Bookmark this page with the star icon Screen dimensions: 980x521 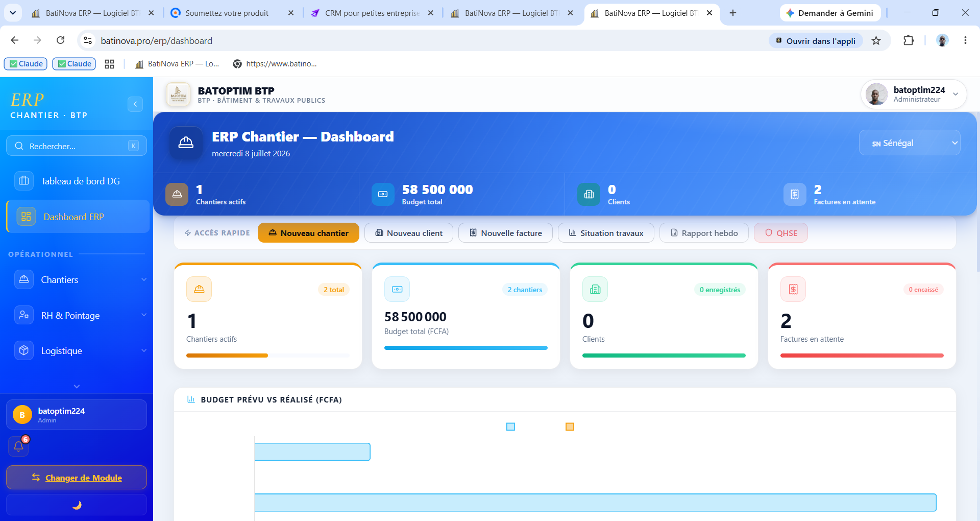coord(876,40)
